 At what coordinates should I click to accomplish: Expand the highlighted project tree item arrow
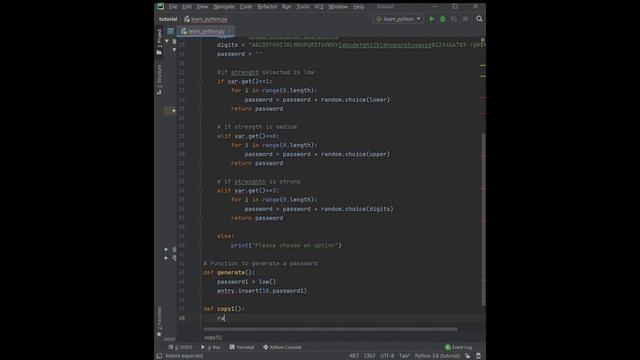[x=174, y=110]
